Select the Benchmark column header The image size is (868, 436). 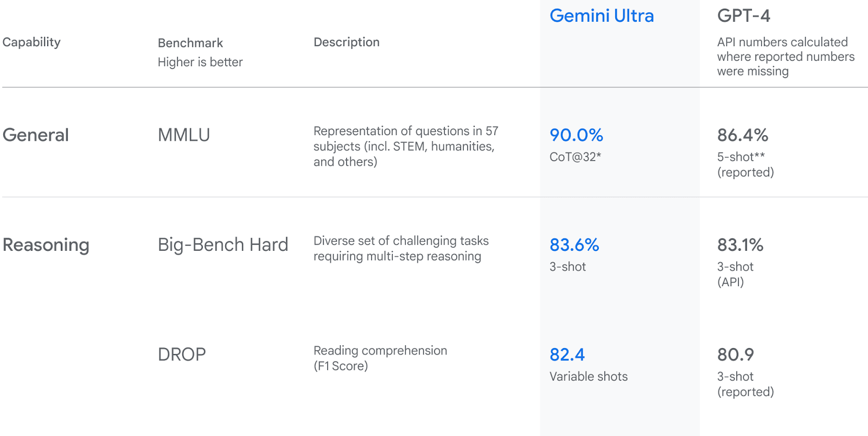tap(190, 43)
